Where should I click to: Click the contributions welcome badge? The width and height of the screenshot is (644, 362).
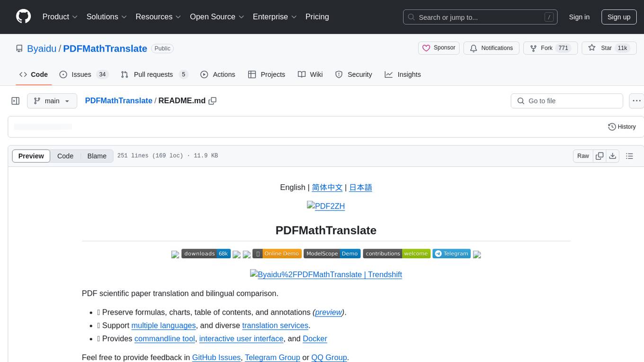click(397, 253)
